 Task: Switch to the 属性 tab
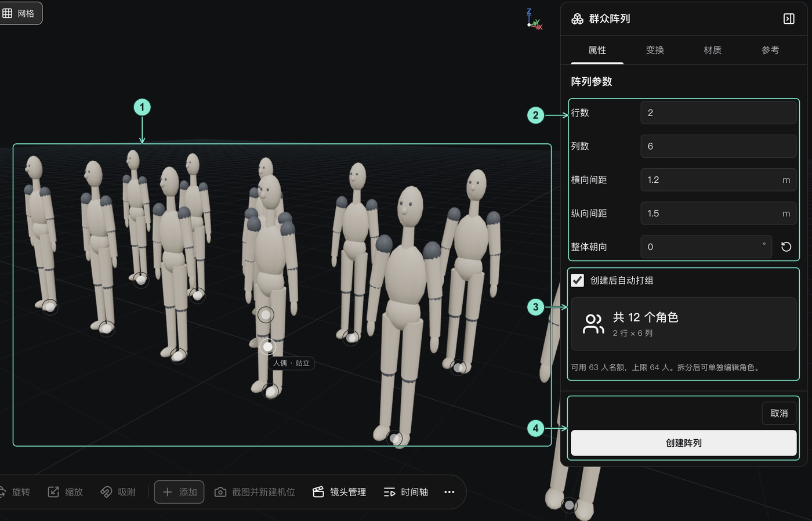(597, 50)
